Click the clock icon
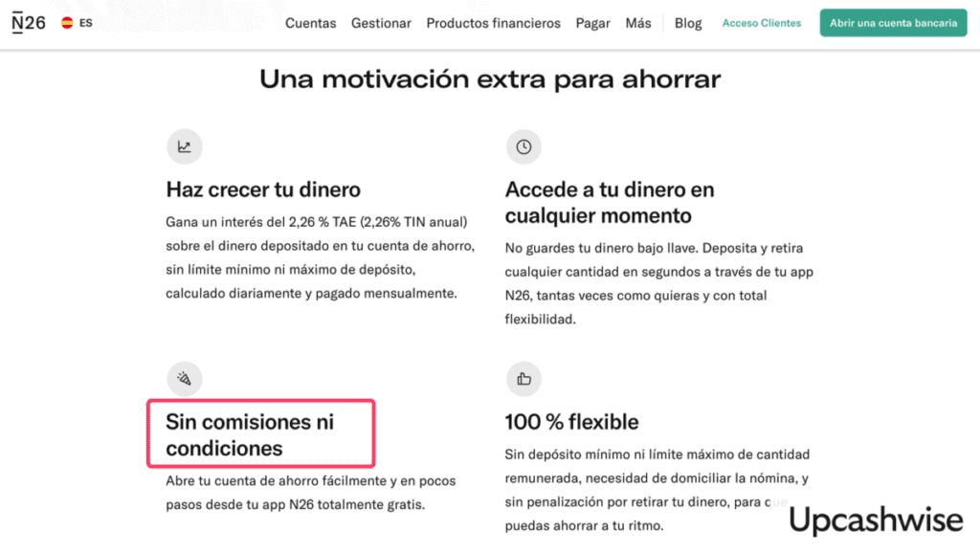The width and height of the screenshot is (980, 554). tap(523, 146)
